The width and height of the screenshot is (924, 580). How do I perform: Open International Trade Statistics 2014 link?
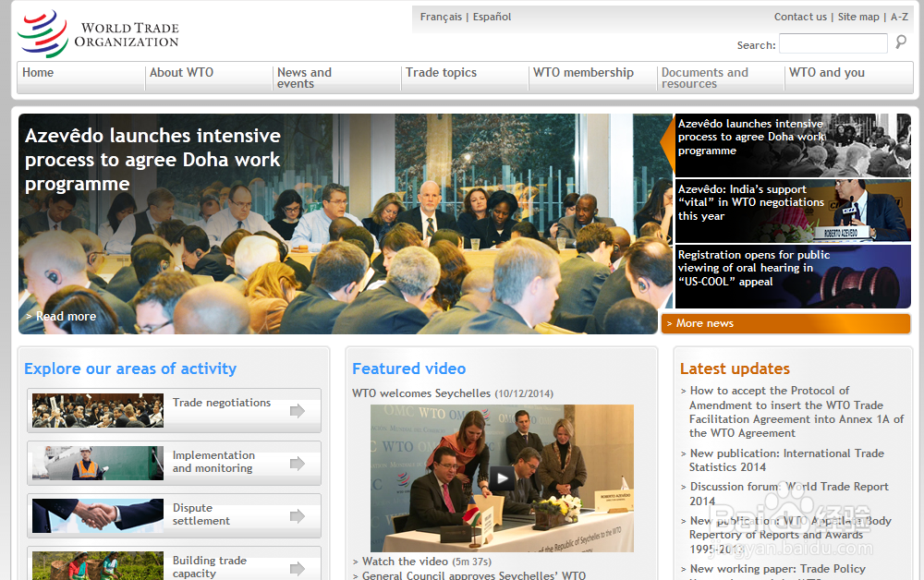786,460
